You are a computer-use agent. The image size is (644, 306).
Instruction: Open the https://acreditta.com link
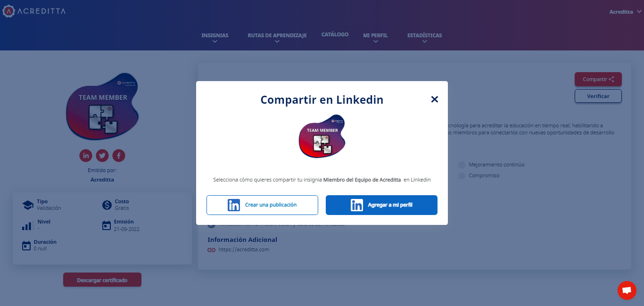click(x=244, y=249)
